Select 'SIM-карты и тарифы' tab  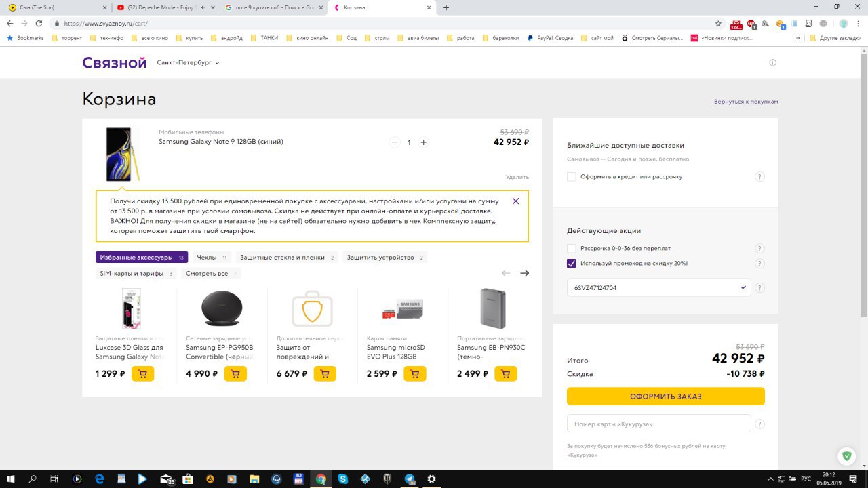(x=136, y=274)
